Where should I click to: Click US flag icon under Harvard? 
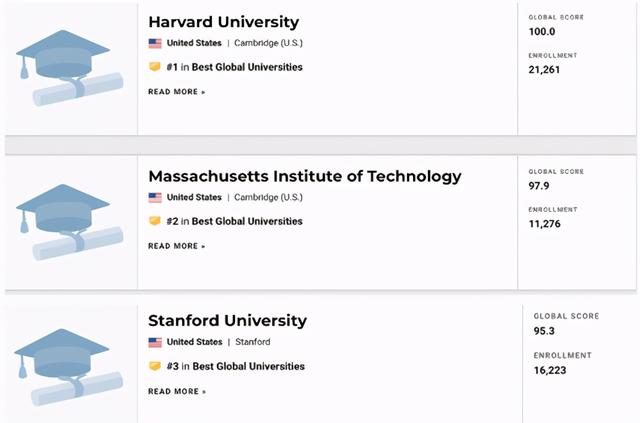point(155,43)
